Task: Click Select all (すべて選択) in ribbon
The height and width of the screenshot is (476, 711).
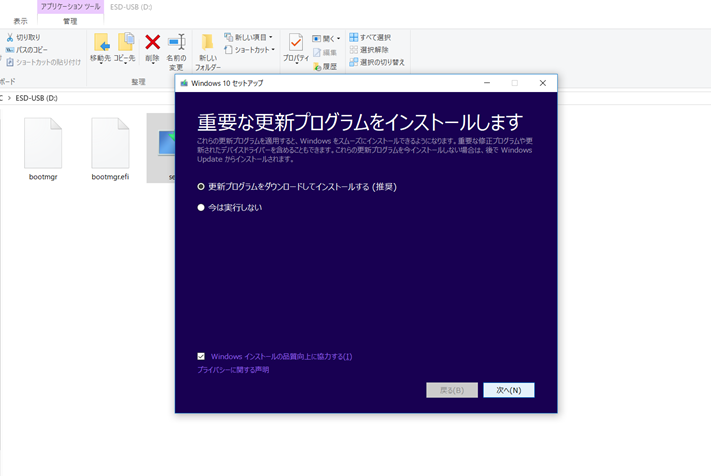Action: coord(370,38)
